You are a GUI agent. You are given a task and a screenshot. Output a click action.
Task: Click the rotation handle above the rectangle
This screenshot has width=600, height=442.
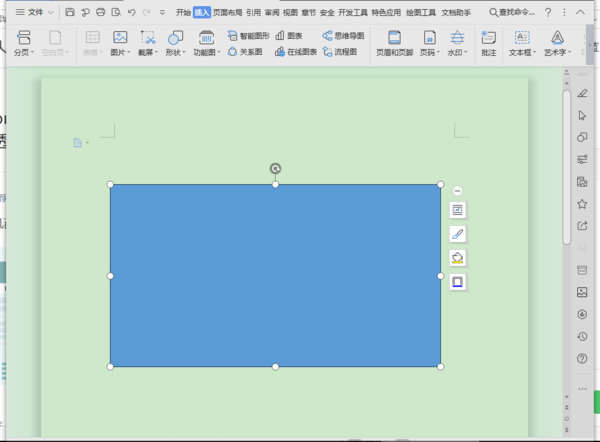click(x=275, y=168)
